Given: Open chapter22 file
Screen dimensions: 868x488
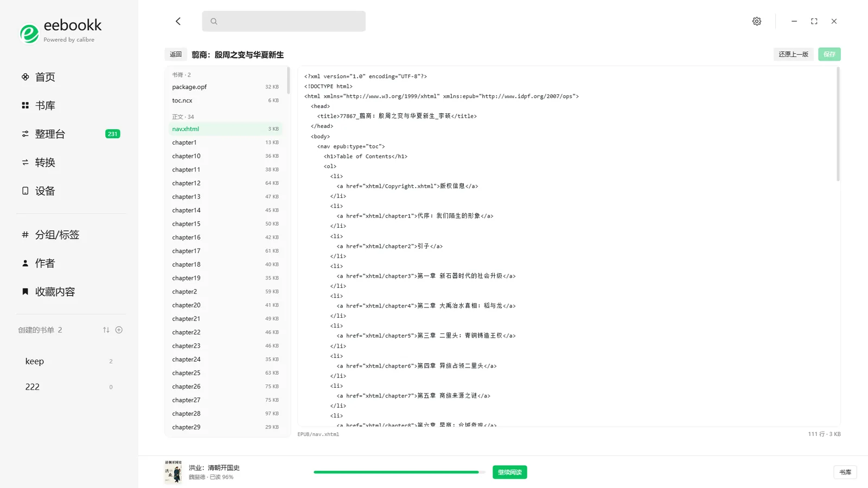Looking at the screenshot, I should (x=226, y=332).
